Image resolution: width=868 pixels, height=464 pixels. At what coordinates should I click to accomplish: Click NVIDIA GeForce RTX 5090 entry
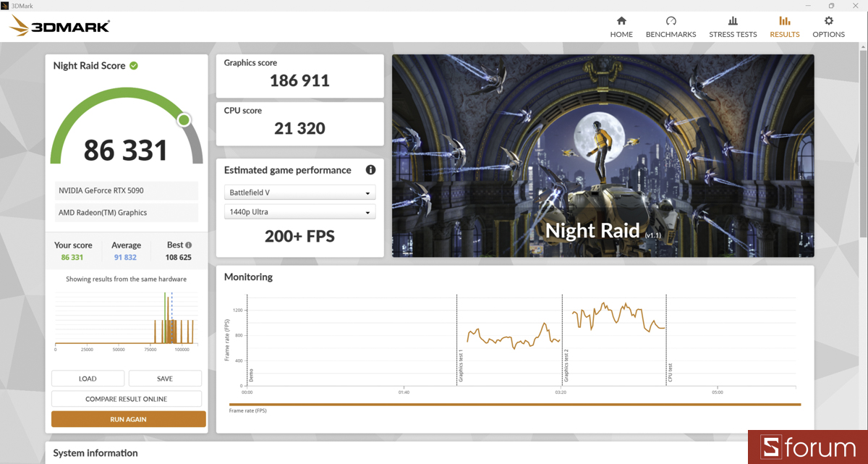pos(127,190)
